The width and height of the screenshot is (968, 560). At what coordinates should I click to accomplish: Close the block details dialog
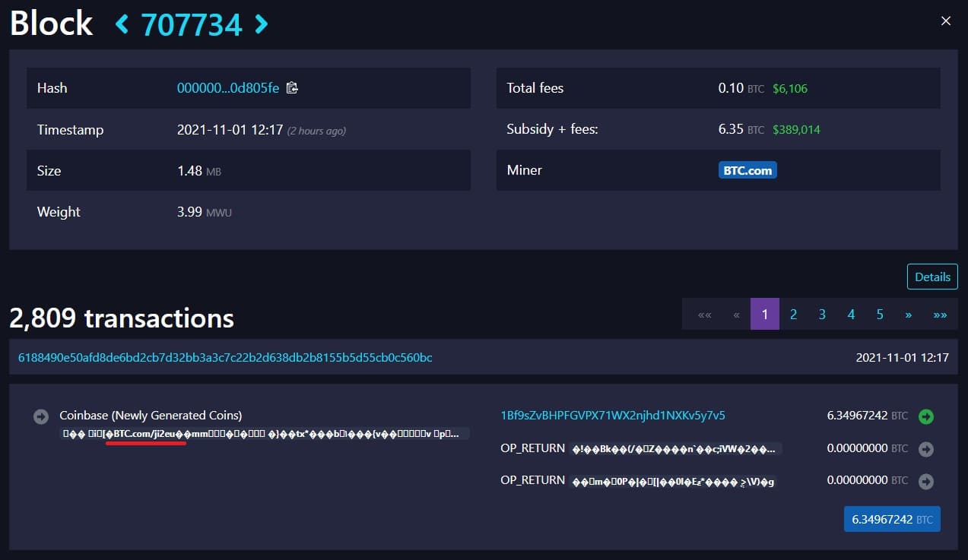pos(946,21)
